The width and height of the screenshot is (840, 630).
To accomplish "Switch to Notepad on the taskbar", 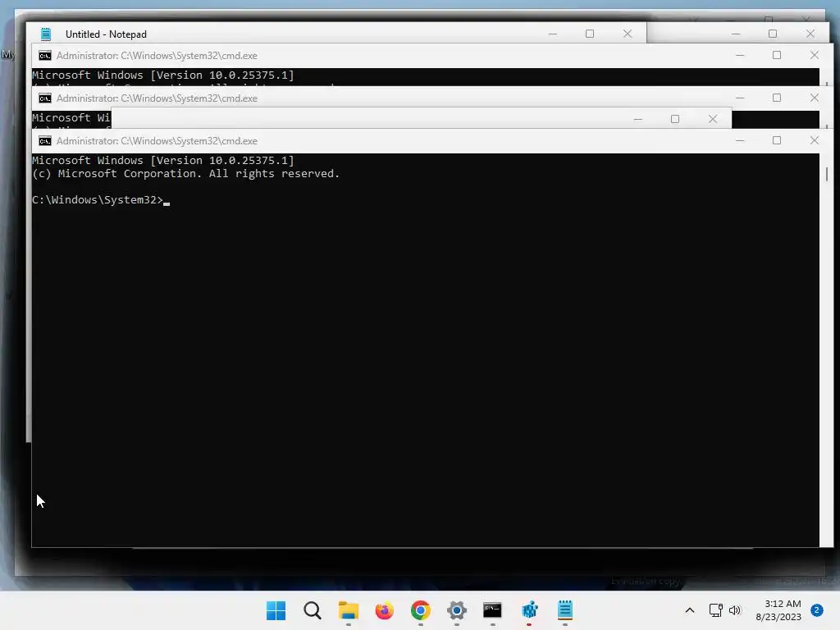I will 565,610.
